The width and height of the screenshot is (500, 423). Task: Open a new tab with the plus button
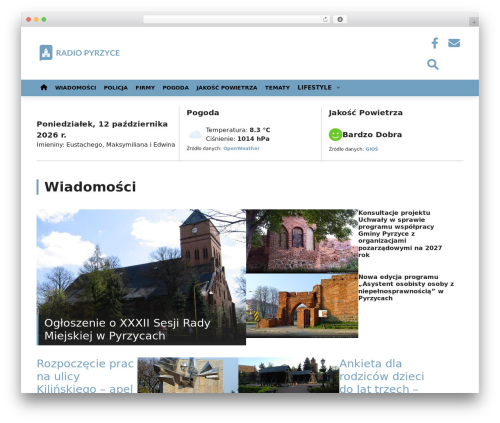click(474, 22)
